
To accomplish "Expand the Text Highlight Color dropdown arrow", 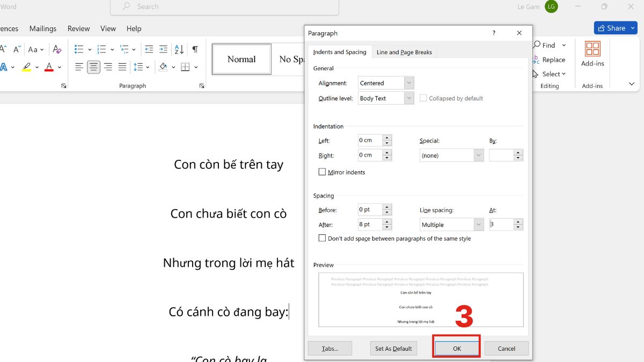I will point(36,67).
